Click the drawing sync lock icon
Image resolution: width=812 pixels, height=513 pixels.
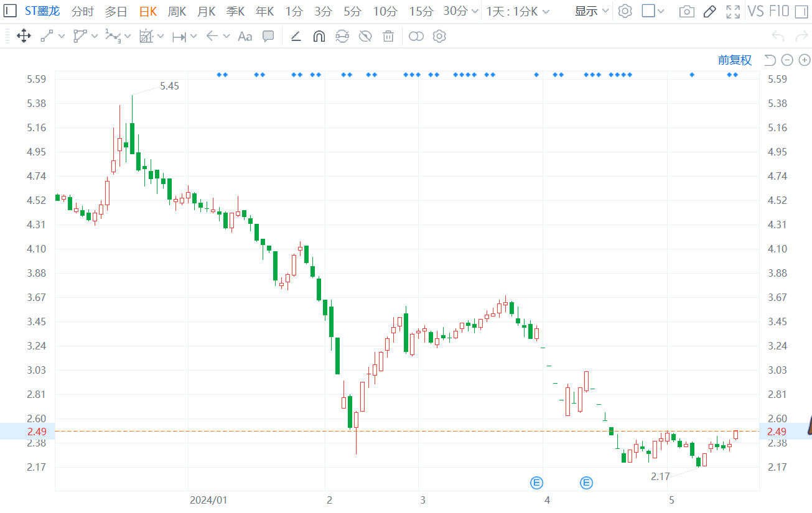click(342, 36)
